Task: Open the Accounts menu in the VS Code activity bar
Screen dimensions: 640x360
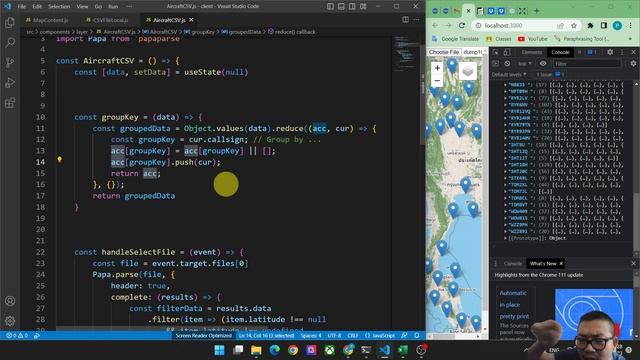Action: pyautogui.click(x=10, y=301)
